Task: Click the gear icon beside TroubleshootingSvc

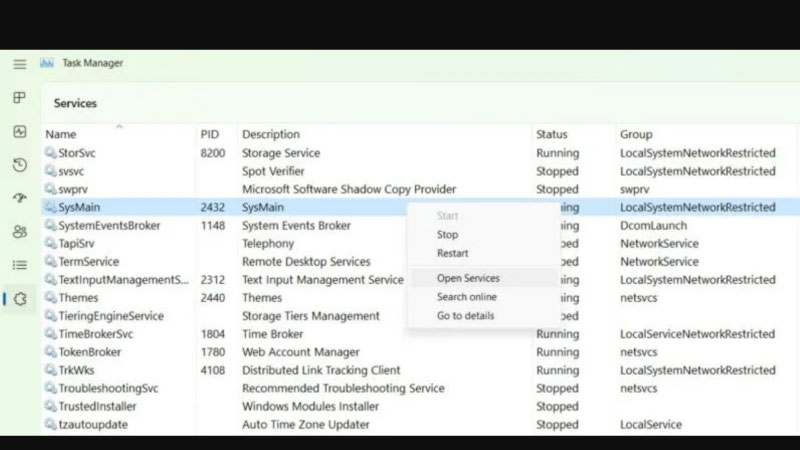Action: tap(51, 388)
